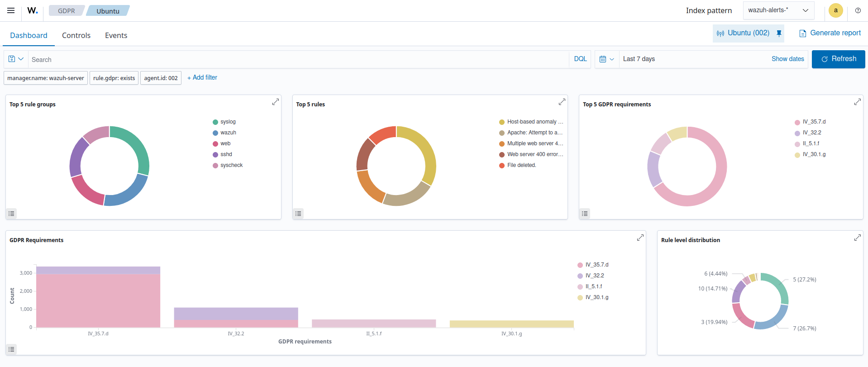Open the help icon in header

[858, 10]
